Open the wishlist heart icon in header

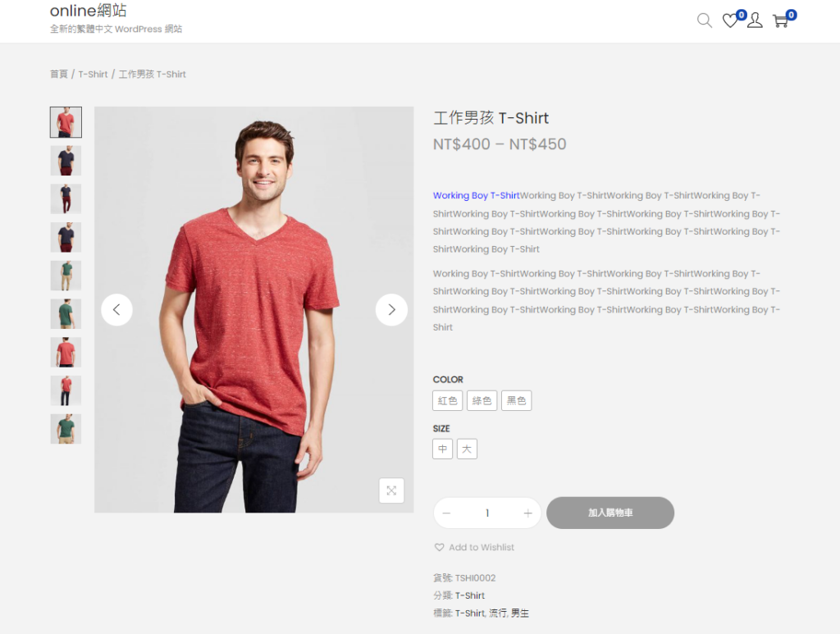point(729,21)
